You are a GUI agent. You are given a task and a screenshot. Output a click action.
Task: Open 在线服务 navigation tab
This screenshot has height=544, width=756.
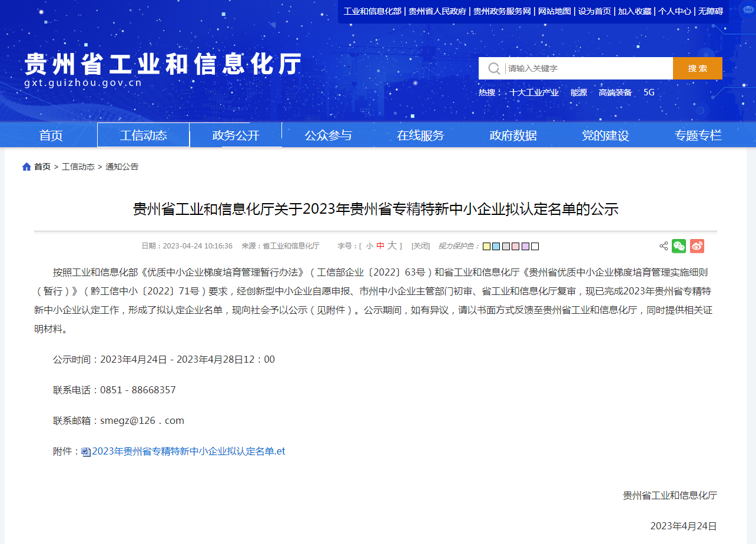tap(420, 135)
